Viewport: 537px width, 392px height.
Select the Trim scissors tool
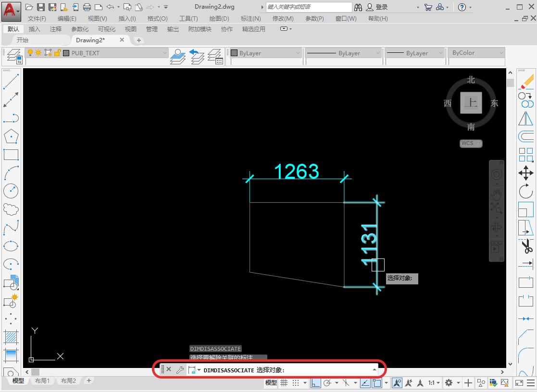[526, 247]
